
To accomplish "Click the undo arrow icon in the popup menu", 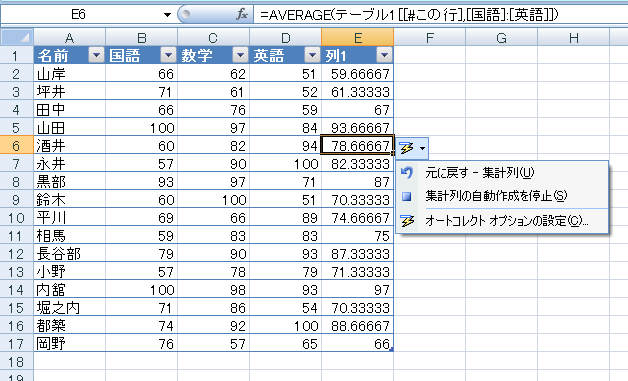I will coord(407,173).
